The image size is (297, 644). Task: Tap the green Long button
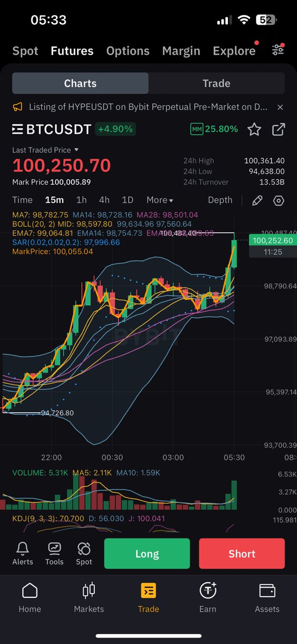147,554
